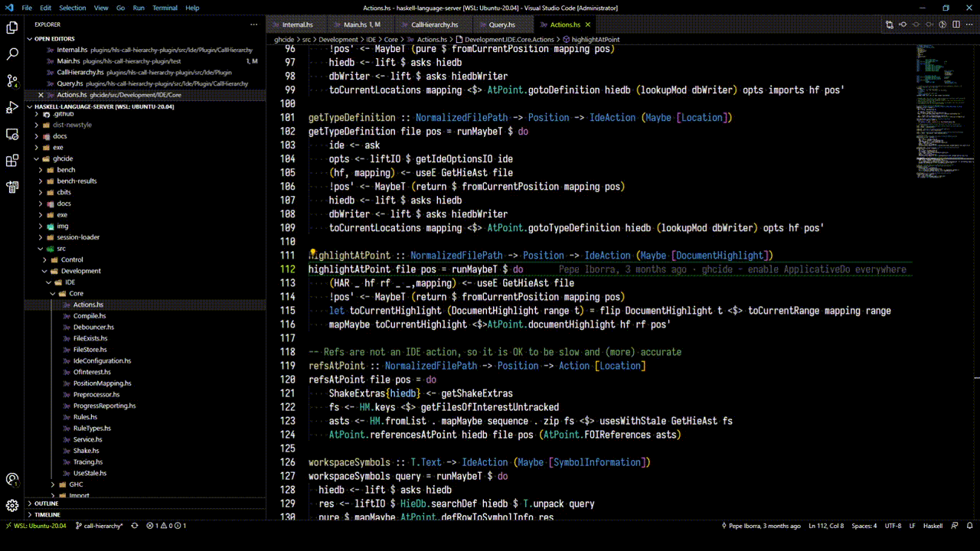Open Run and Debug view

(x=12, y=107)
